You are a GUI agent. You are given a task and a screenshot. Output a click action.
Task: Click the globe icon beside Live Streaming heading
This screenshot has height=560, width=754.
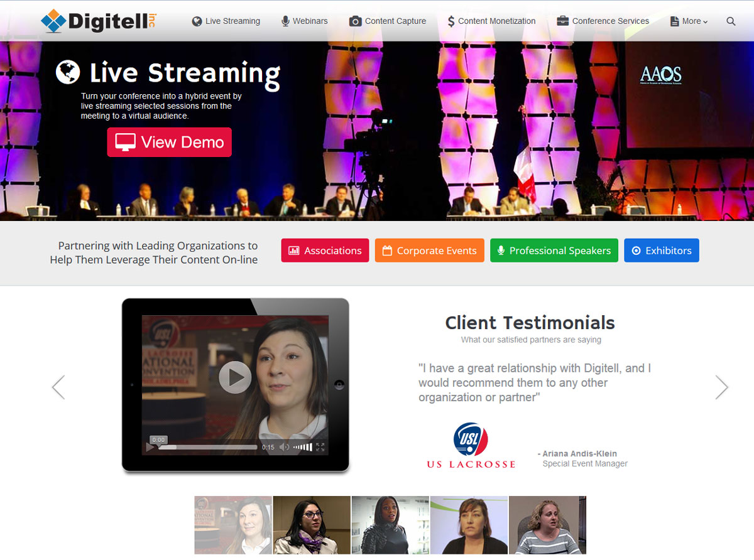(68, 72)
